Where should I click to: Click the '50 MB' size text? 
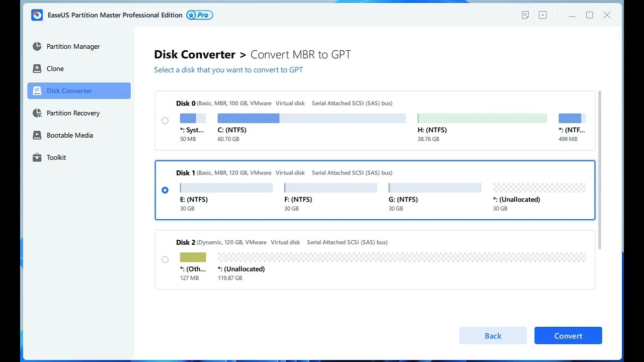pyautogui.click(x=188, y=139)
